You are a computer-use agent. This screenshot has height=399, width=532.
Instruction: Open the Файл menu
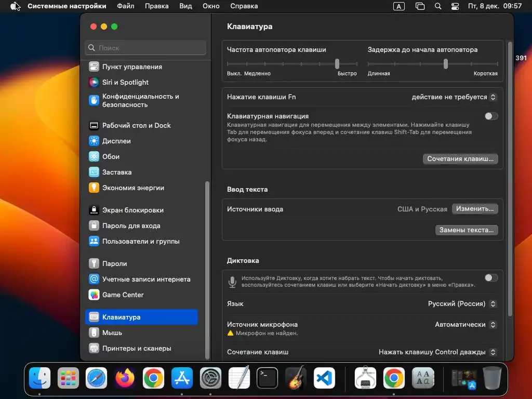point(126,6)
